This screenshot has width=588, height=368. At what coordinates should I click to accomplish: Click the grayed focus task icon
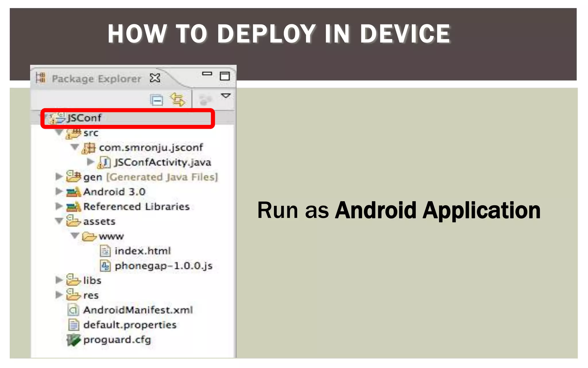click(x=206, y=100)
